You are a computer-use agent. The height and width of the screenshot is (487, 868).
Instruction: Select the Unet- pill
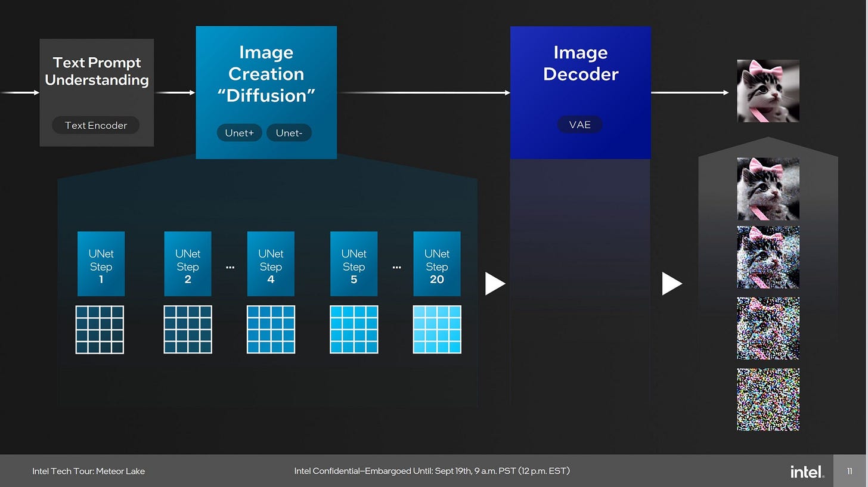point(289,133)
